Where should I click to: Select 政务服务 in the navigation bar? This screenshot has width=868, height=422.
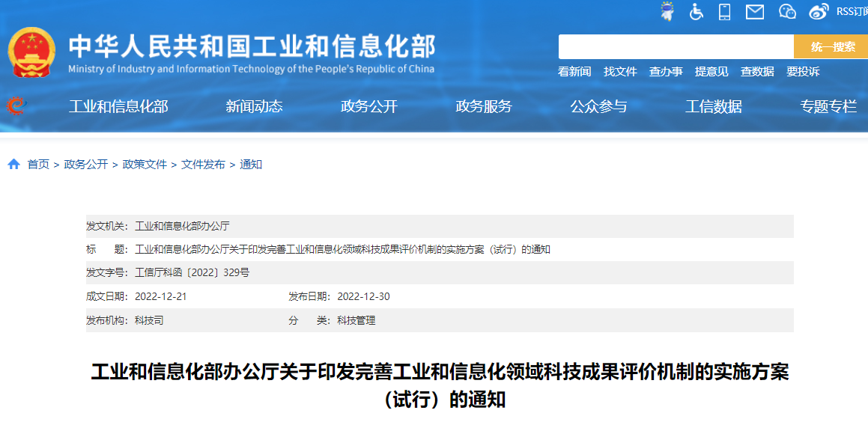pos(484,106)
